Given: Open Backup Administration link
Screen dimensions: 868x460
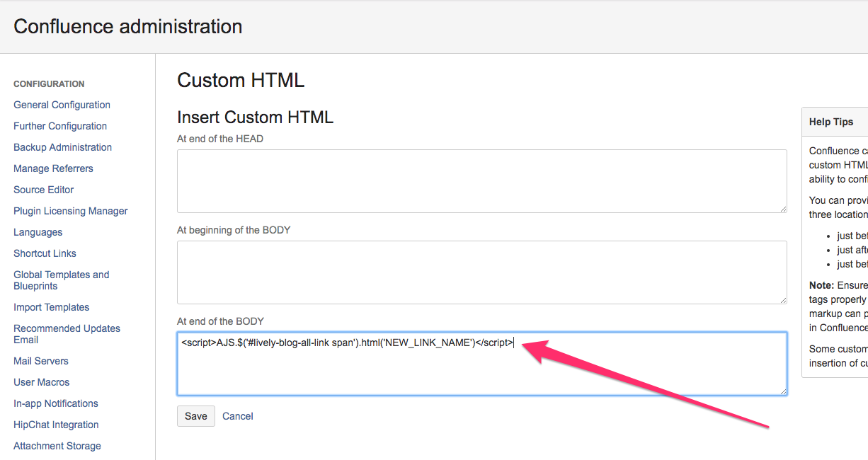Looking at the screenshot, I should click(62, 147).
